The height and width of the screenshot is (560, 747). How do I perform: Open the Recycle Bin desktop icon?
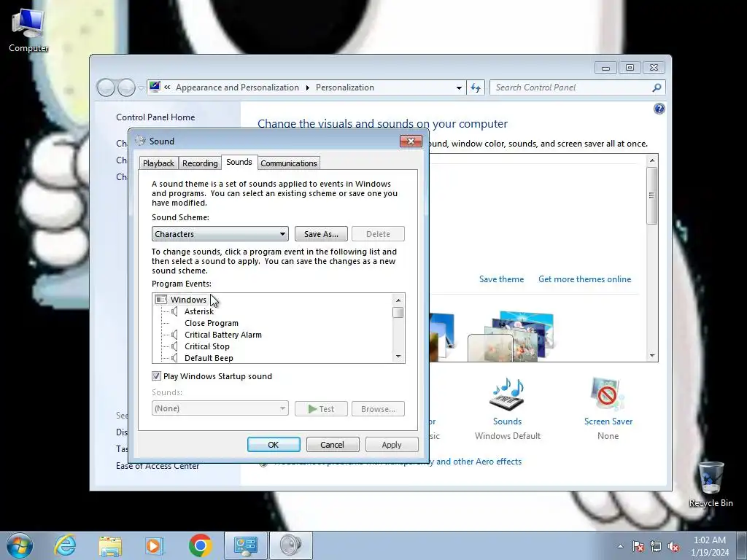(x=711, y=484)
